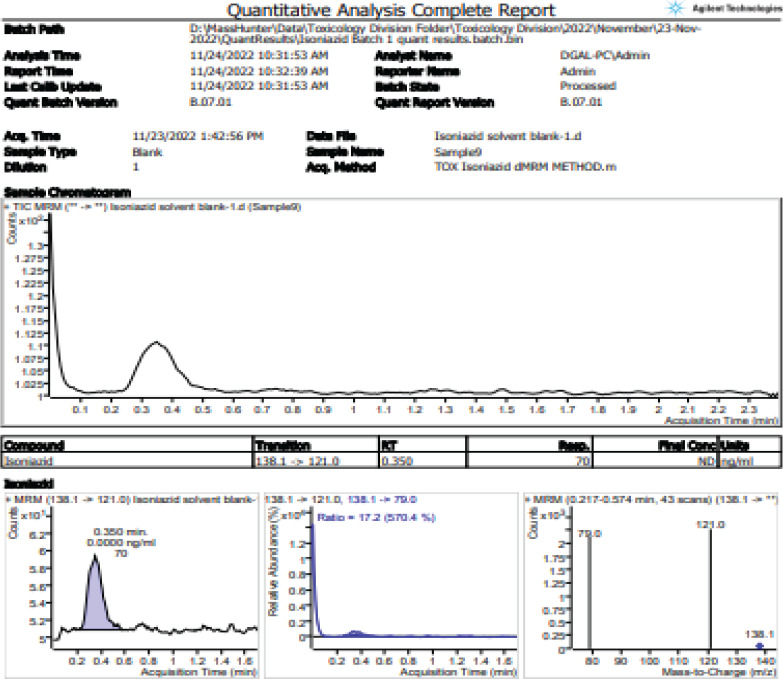Select the 121.0 spectrum bar
This screenshot has height=679, width=783.
coord(711,590)
